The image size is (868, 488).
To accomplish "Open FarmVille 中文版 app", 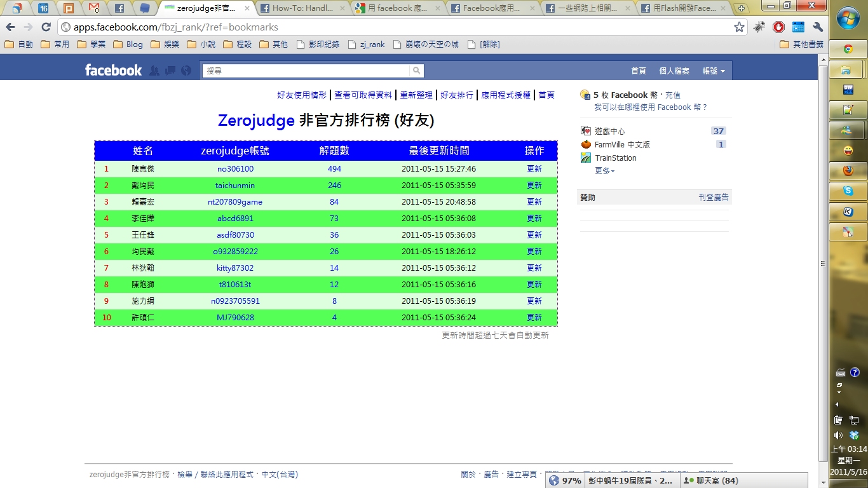I will pos(622,144).
